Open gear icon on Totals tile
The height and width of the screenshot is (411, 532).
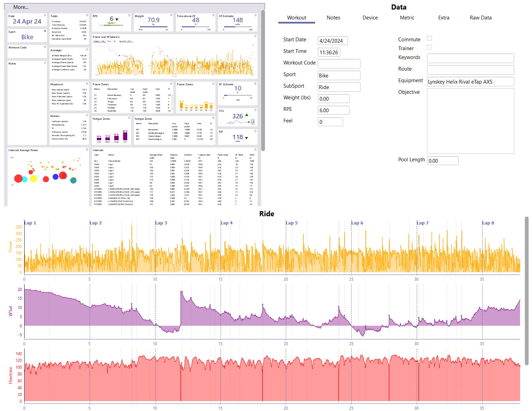(x=87, y=15)
